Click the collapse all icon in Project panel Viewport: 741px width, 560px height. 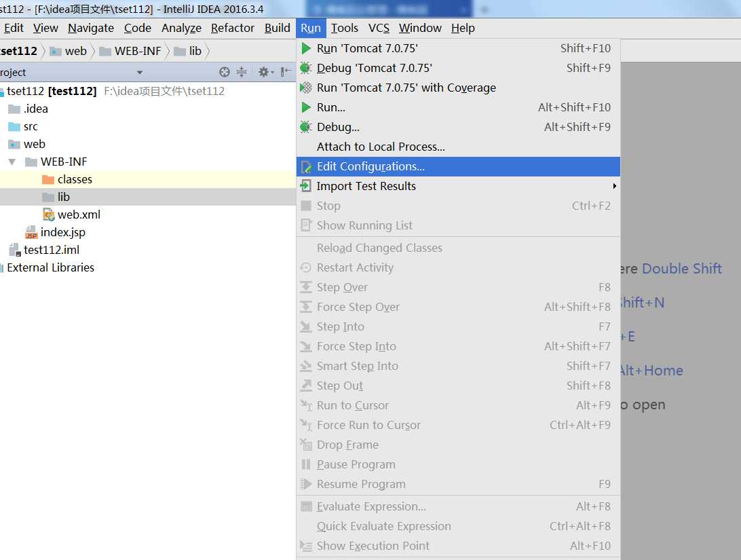pos(242,72)
